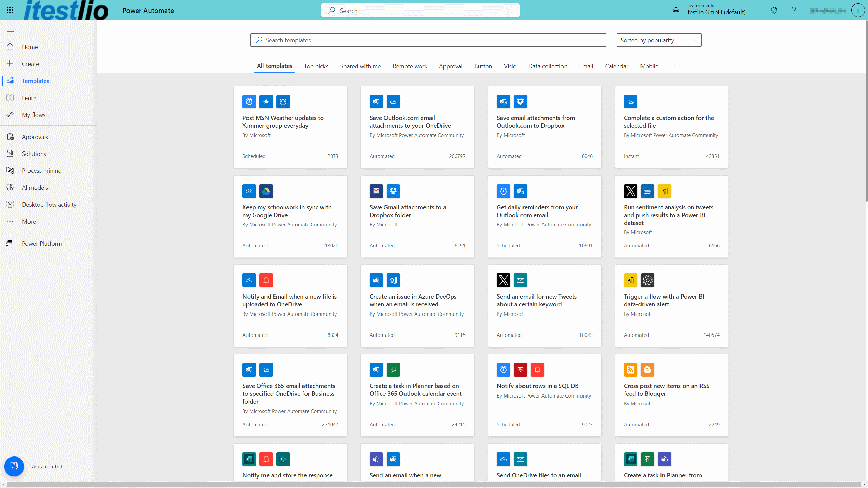The width and height of the screenshot is (868, 488).
Task: Click the Power Automate title
Action: click(x=148, y=11)
